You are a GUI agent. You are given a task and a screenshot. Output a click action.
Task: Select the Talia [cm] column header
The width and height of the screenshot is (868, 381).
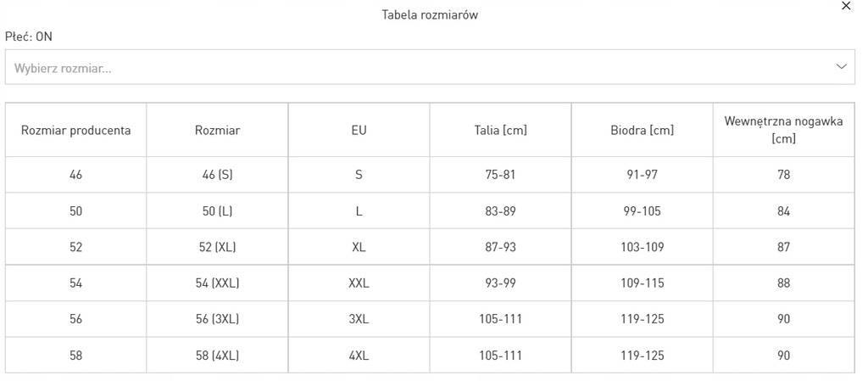(x=500, y=131)
